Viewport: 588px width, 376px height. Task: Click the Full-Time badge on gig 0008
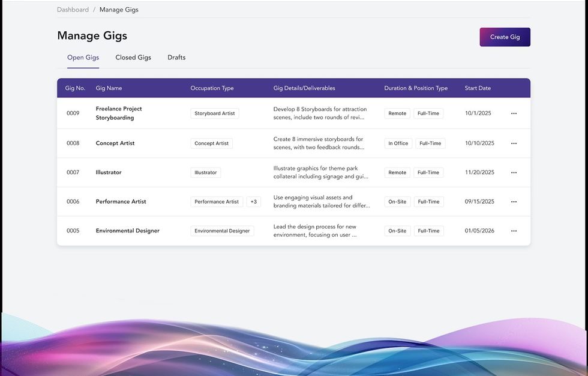tap(429, 143)
